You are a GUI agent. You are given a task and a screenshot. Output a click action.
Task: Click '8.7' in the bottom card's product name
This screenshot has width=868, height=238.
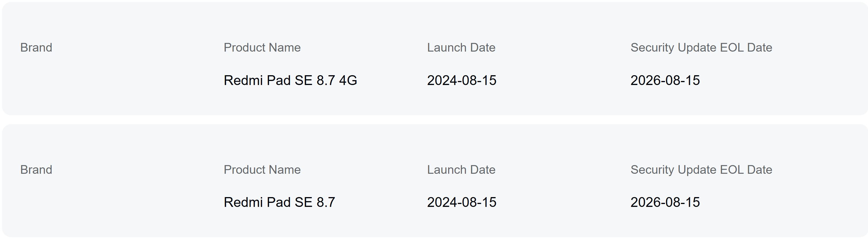click(x=326, y=202)
